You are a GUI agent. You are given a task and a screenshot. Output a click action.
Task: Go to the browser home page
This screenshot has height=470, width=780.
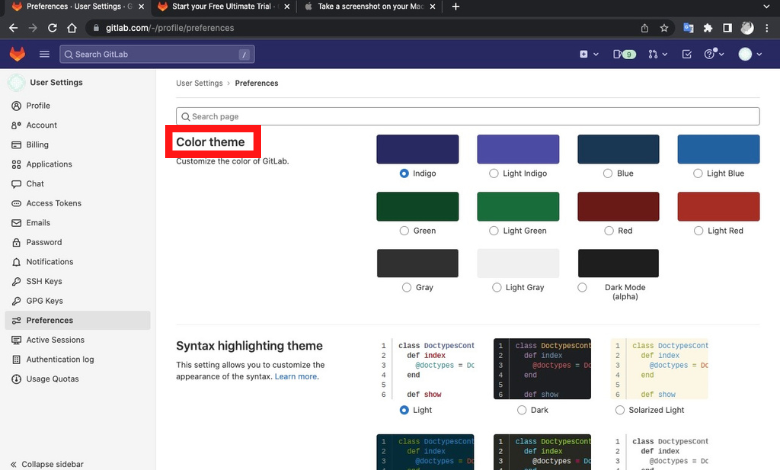[x=72, y=28]
